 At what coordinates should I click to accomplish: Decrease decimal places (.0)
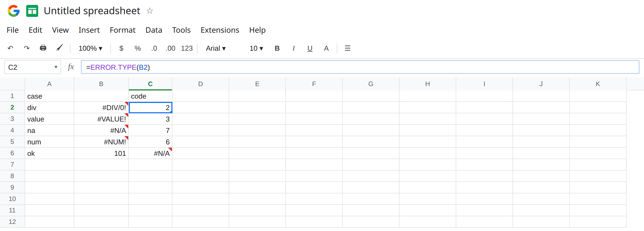point(154,48)
